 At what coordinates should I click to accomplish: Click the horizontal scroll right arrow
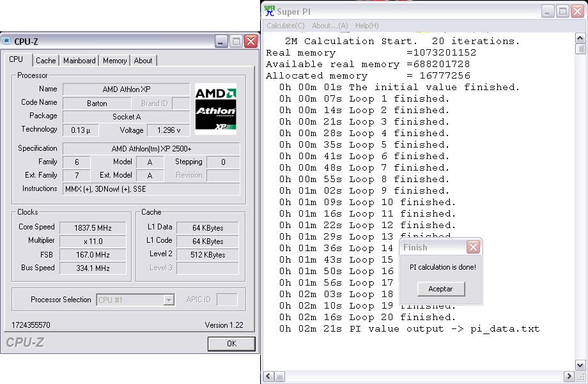click(x=569, y=376)
